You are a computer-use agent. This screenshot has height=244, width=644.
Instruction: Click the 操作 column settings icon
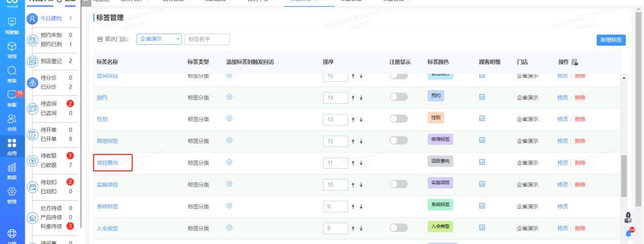point(575,62)
